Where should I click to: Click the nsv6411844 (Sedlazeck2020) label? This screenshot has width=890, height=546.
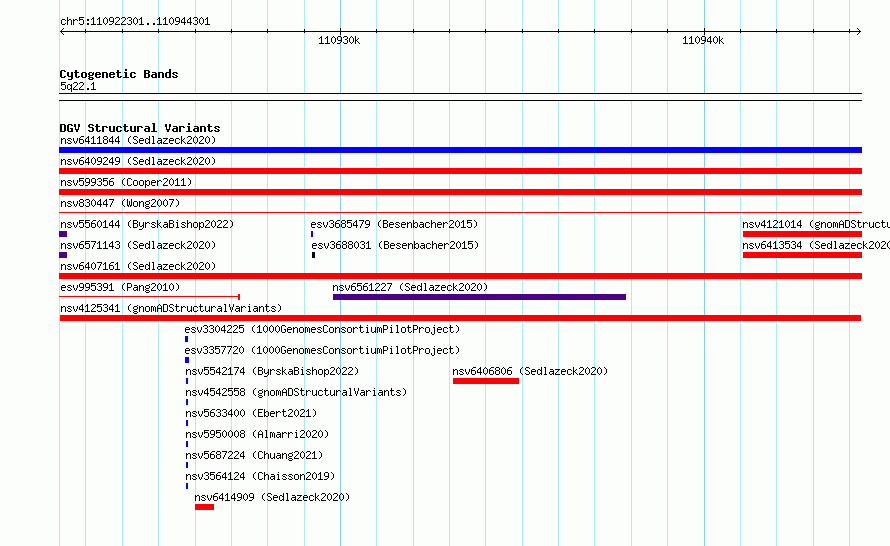[x=138, y=140]
